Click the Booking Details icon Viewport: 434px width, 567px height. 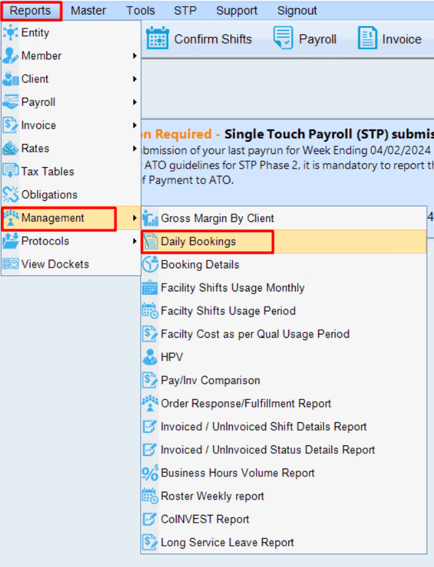click(150, 264)
